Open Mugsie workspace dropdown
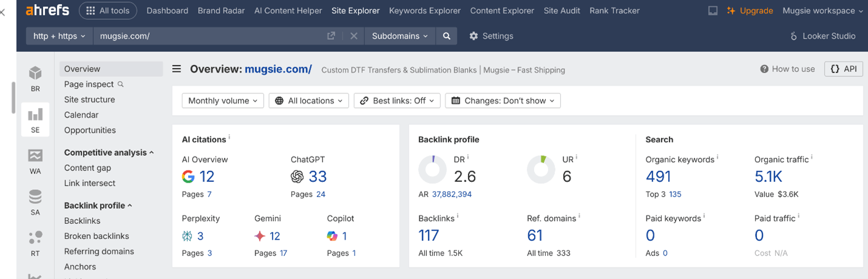The height and width of the screenshot is (279, 868). pos(823,10)
